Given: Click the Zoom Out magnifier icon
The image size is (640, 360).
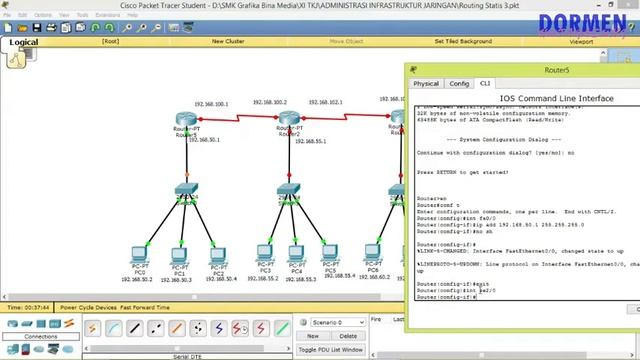Looking at the screenshot, I should (x=156, y=28).
